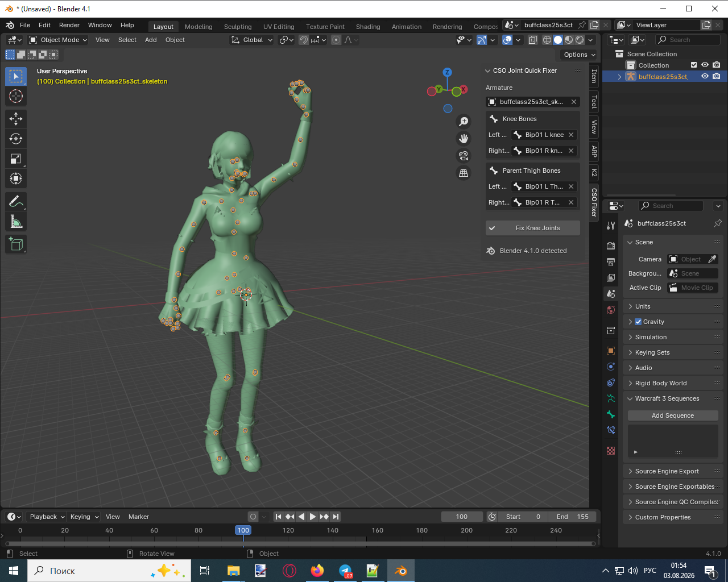
Task: Open the Render properties tab
Action: [611, 246]
